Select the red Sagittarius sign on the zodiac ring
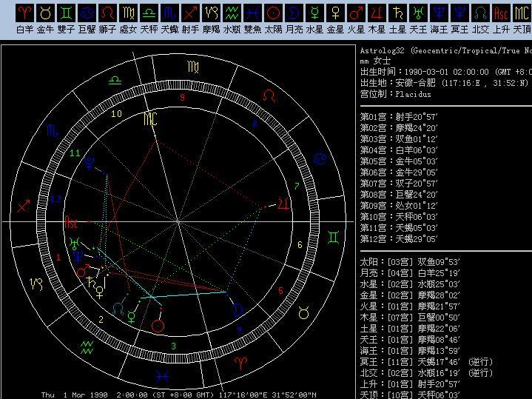The image size is (532, 399). pyautogui.click(x=24, y=206)
